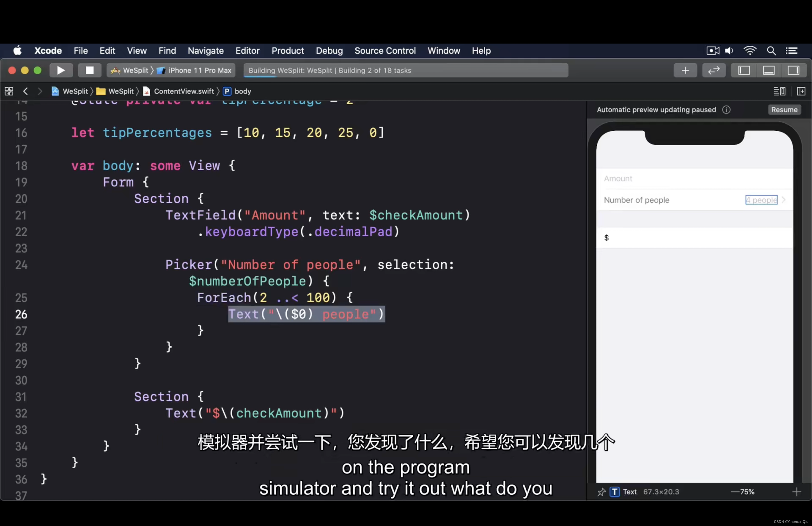The width and height of the screenshot is (812, 526).
Task: Click the Resume preview button
Action: click(x=784, y=110)
